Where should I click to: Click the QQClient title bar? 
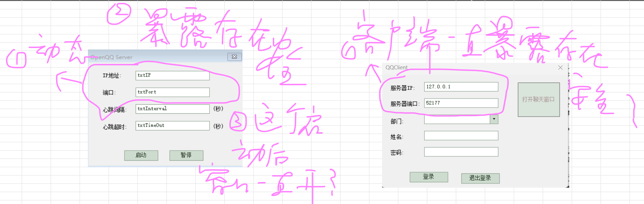[470, 68]
